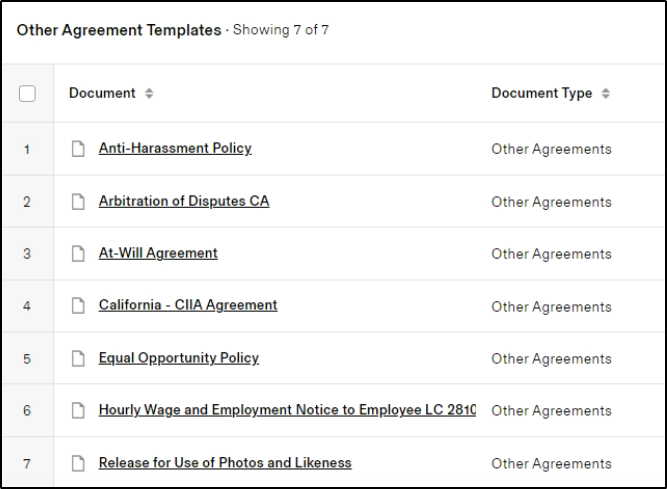This screenshot has width=667, height=489.
Task: Click the document icon for California - CIIA Agreement
Action: click(x=78, y=306)
